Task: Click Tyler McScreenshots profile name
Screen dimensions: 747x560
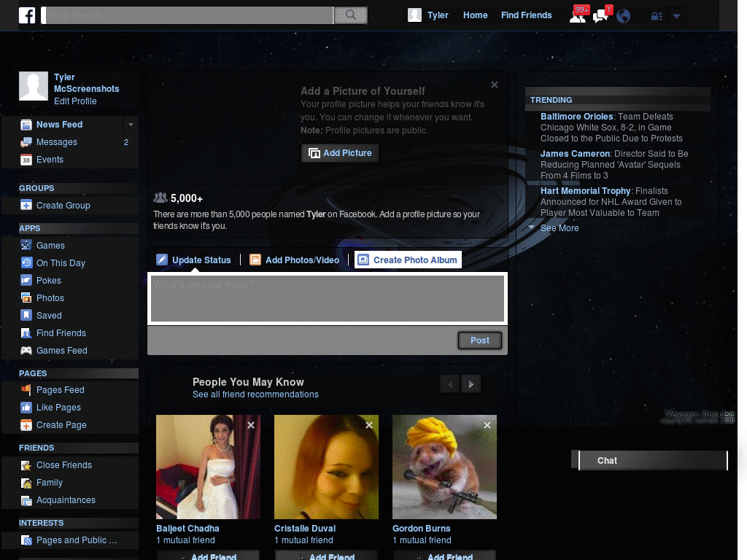Action: tap(86, 83)
